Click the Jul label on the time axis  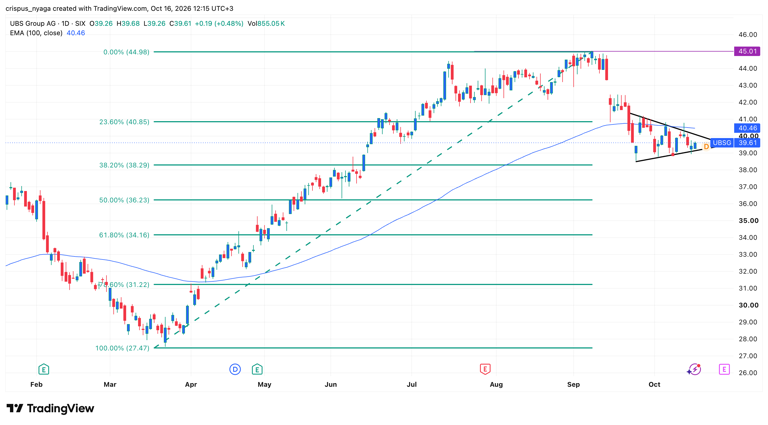click(411, 384)
